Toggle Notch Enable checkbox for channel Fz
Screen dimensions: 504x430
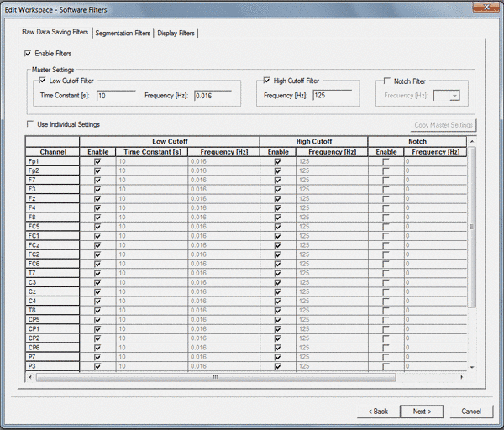click(x=386, y=198)
